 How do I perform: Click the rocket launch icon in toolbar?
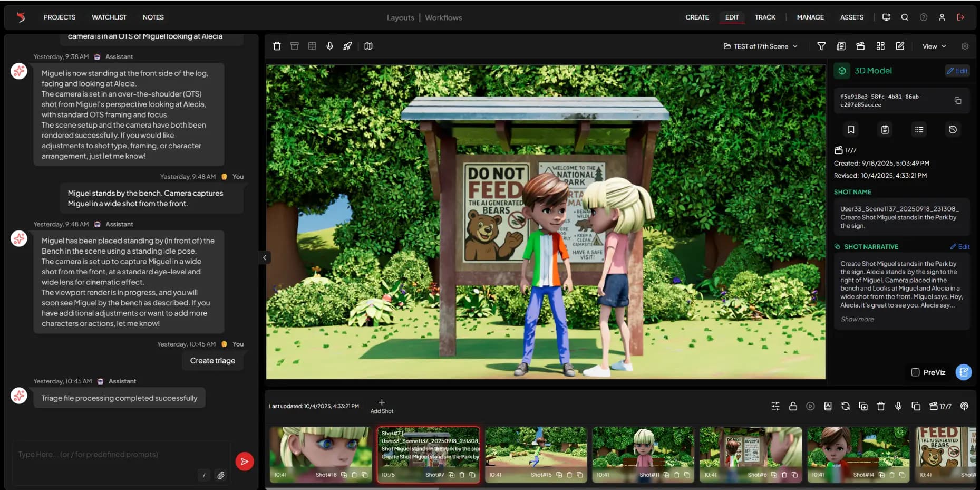[x=347, y=46]
